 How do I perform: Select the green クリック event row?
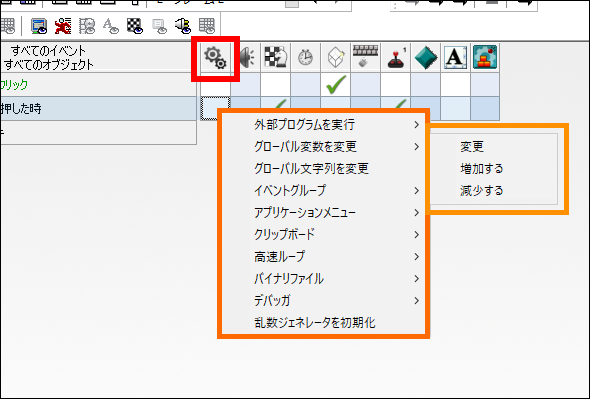click(98, 85)
